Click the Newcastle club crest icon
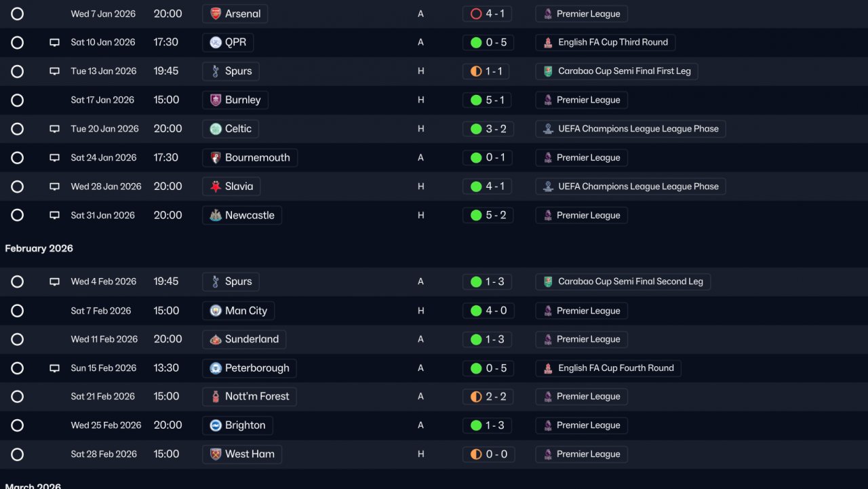The image size is (868, 489). tap(216, 216)
